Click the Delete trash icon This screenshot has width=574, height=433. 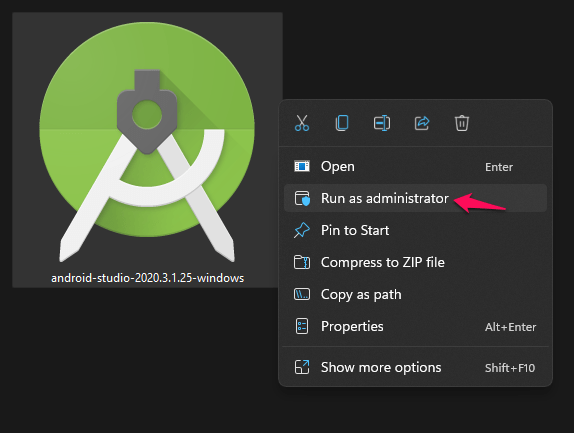coord(462,123)
